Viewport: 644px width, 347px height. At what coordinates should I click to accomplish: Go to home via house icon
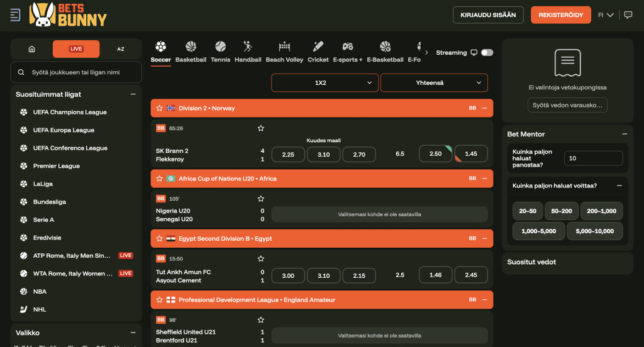point(31,49)
